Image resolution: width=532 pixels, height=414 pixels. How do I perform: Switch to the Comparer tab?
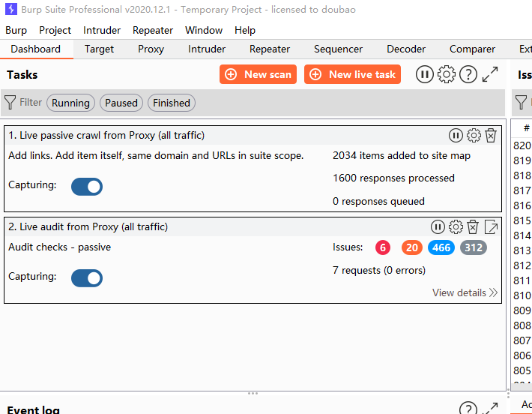(472, 49)
